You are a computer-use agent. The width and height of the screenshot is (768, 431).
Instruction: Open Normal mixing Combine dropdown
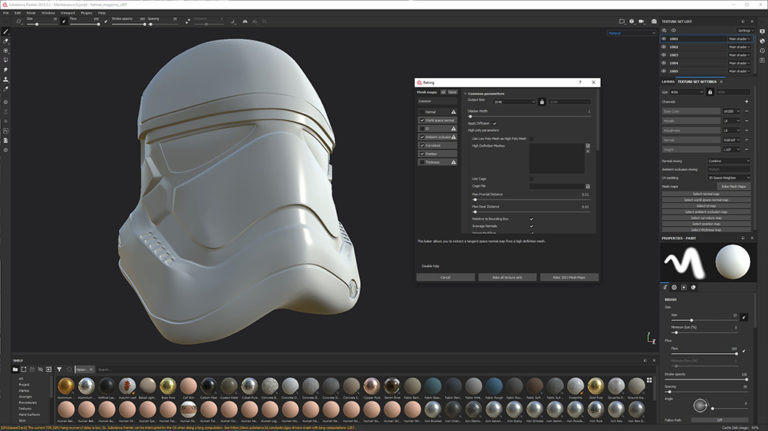(x=729, y=161)
